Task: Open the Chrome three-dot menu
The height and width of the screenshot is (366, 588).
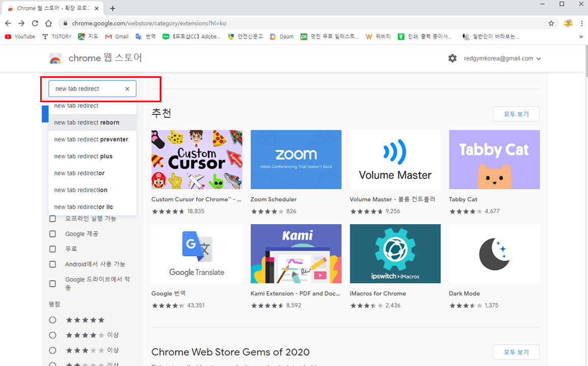Action: [581, 23]
